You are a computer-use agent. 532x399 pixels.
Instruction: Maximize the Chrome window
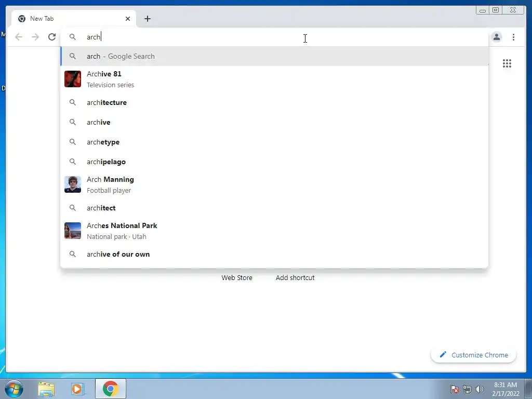496,10
